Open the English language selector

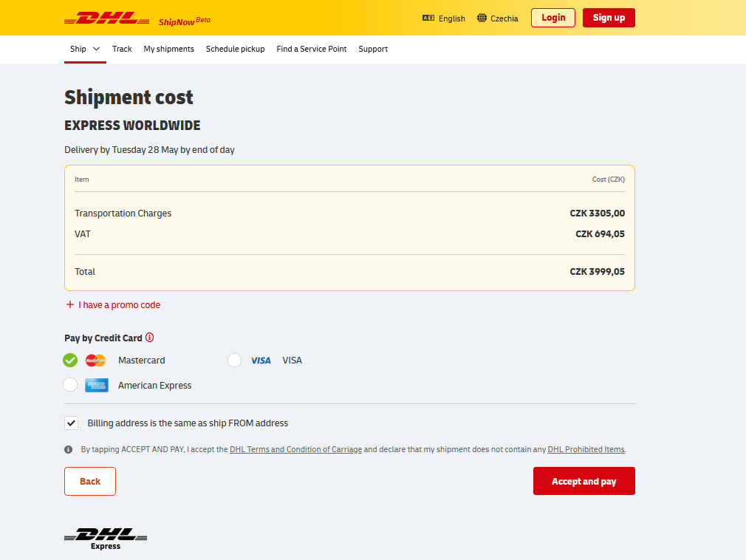pos(444,18)
